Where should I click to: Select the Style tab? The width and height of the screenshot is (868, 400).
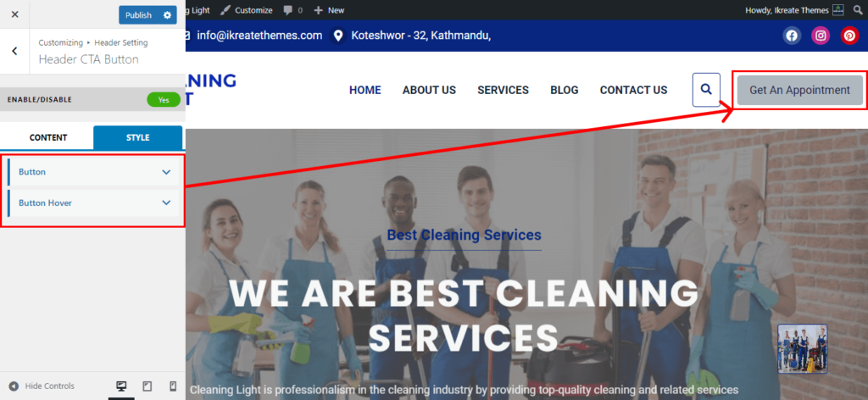coord(138,138)
